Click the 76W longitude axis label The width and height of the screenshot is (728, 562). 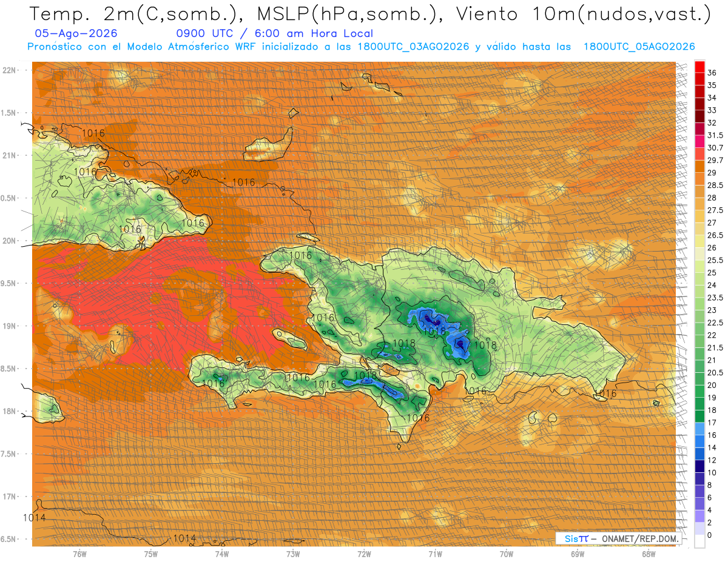[79, 554]
